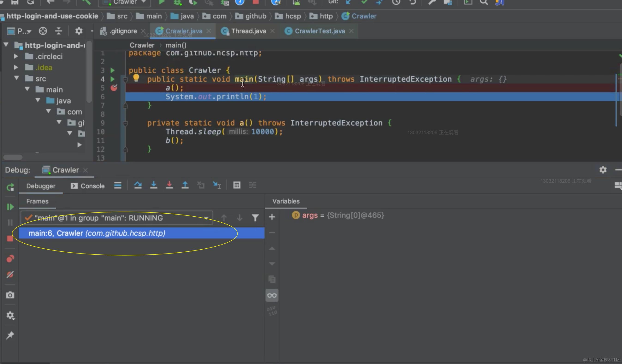Image resolution: width=622 pixels, height=364 pixels.
Task: Select the main:6, Crawler stack frame
Action: [97, 233]
